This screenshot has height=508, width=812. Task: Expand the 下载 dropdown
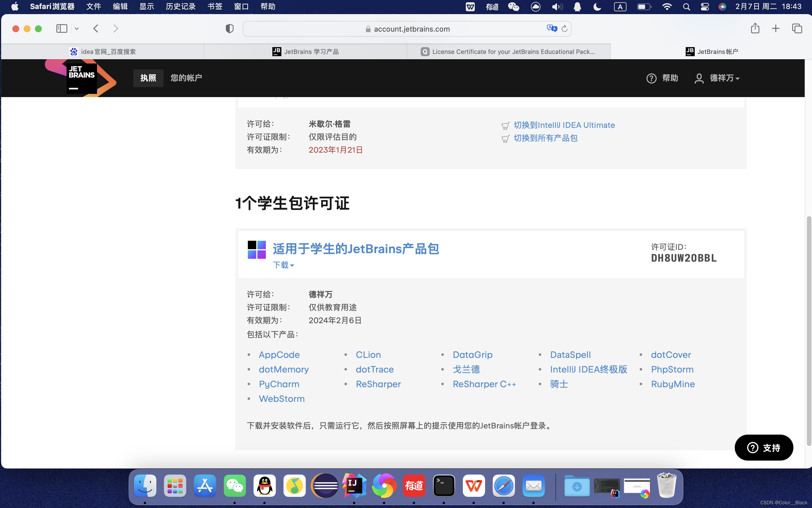tap(283, 265)
